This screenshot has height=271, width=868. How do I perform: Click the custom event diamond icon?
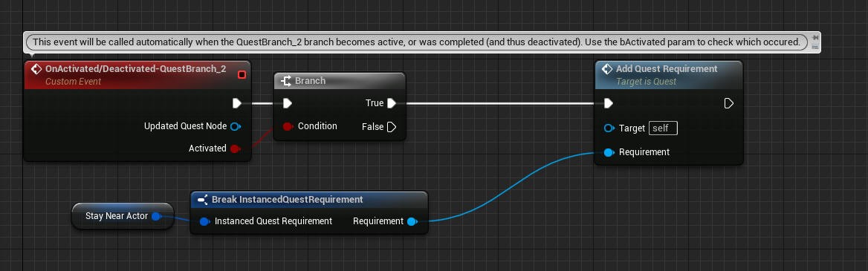tap(36, 69)
